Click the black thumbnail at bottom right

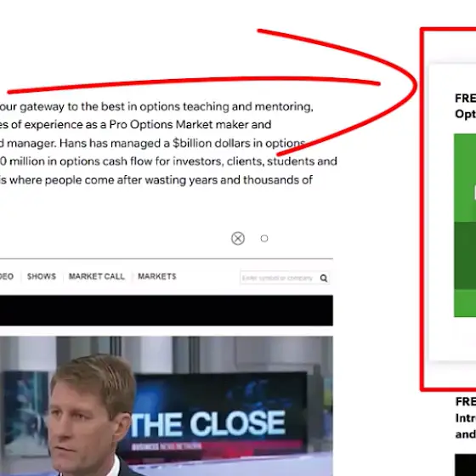pos(466,465)
